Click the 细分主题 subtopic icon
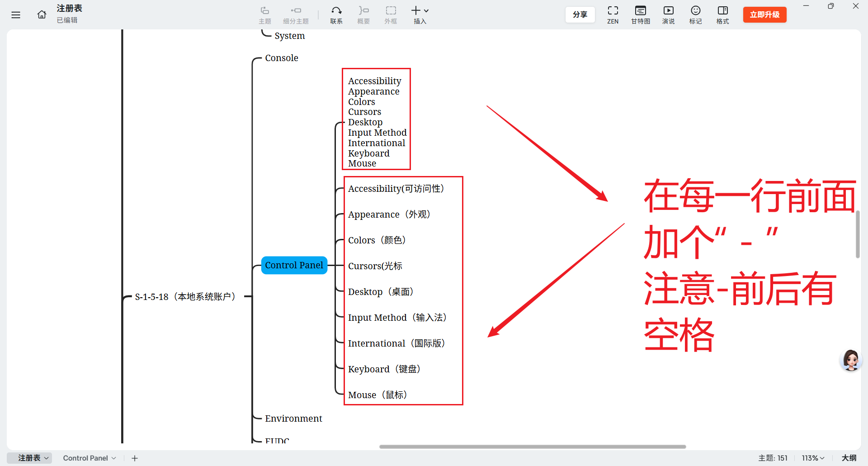This screenshot has height=466, width=868. click(296, 14)
